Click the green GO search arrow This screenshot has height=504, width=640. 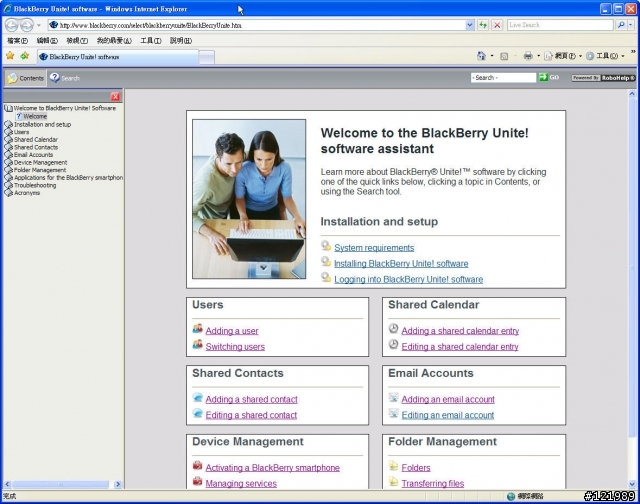(x=543, y=77)
